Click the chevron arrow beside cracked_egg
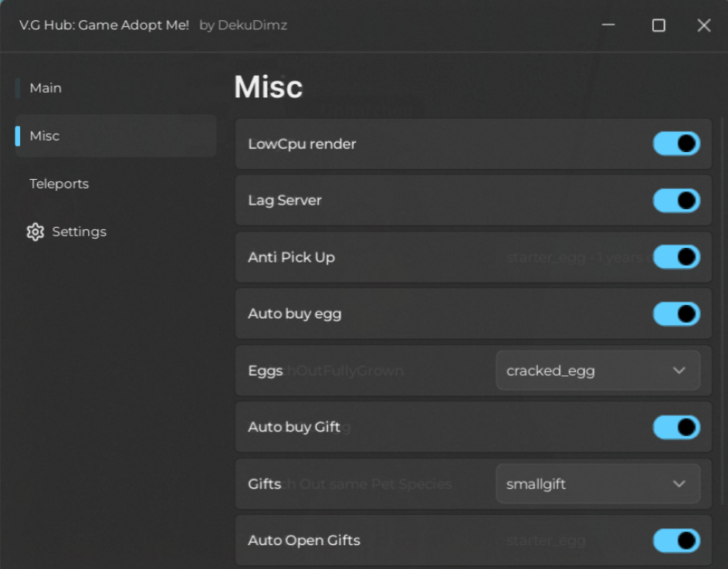The height and width of the screenshot is (569, 728). pyautogui.click(x=679, y=371)
